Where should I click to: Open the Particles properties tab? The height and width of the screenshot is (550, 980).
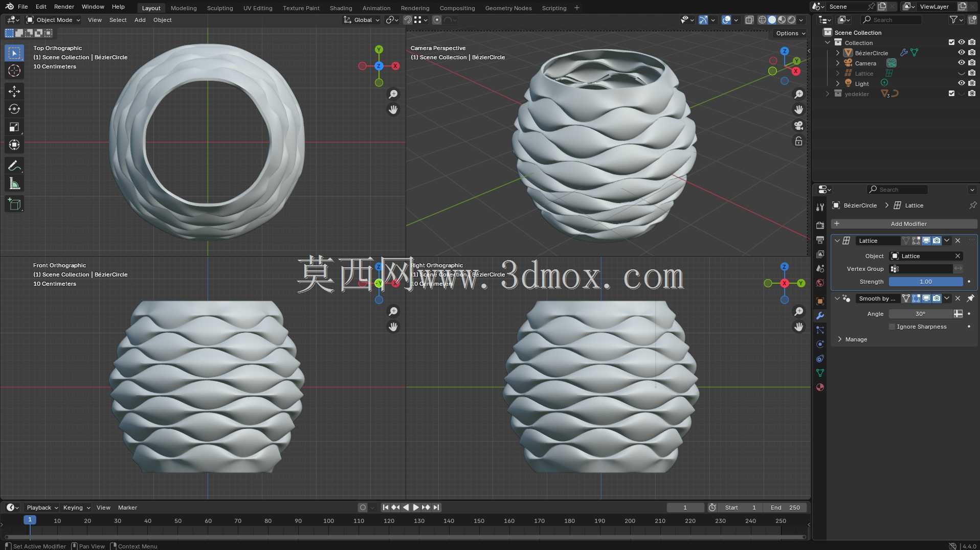click(x=820, y=330)
